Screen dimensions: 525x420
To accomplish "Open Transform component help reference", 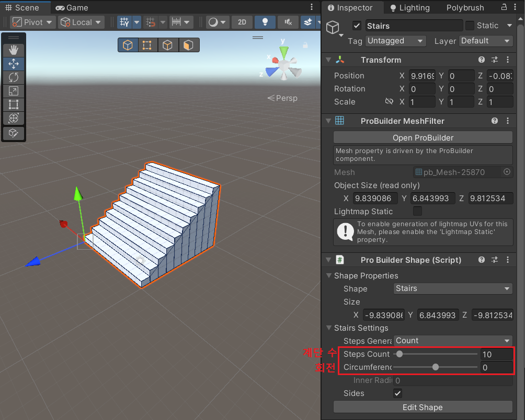I will (x=482, y=60).
